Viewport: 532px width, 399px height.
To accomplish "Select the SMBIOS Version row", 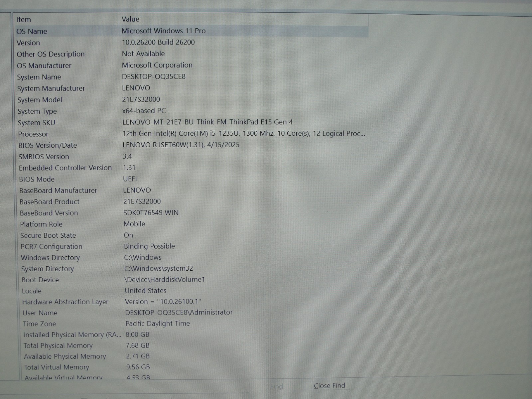I will point(44,157).
